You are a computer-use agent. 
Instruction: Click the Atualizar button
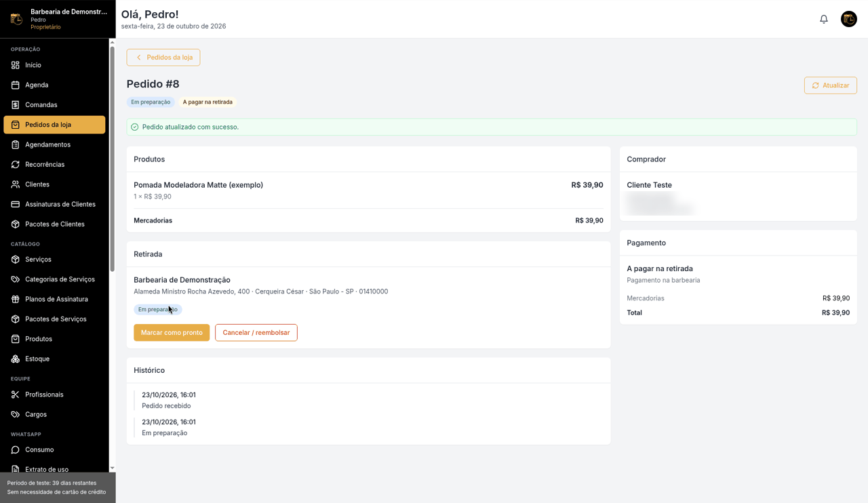[831, 85]
